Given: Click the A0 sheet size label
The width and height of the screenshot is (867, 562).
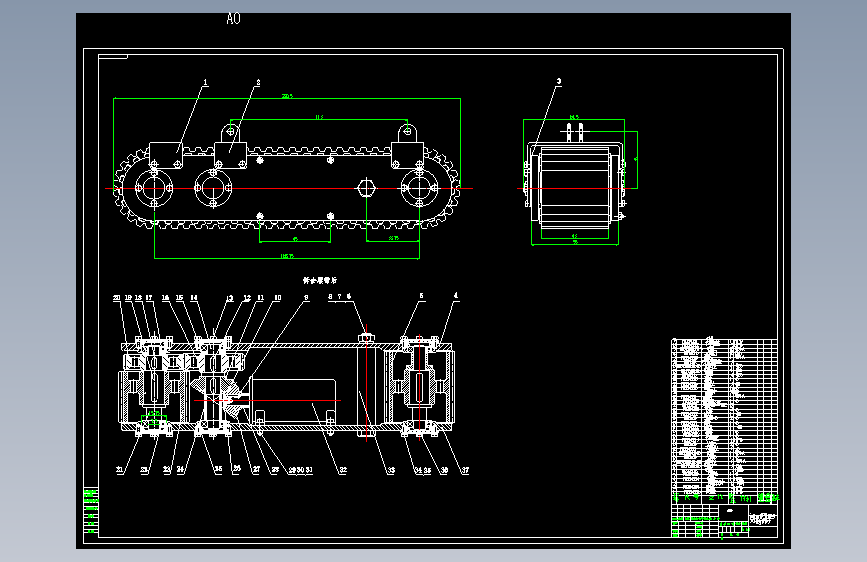Looking at the screenshot, I should click(233, 19).
